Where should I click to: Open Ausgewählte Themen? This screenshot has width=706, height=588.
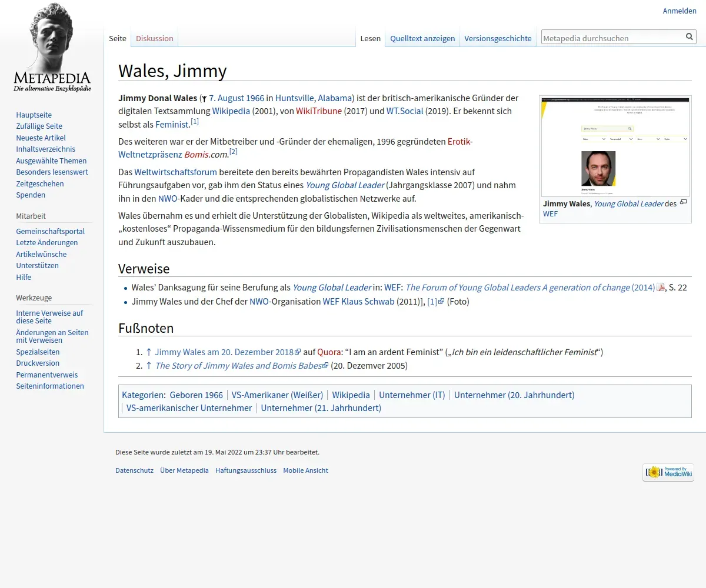point(51,161)
